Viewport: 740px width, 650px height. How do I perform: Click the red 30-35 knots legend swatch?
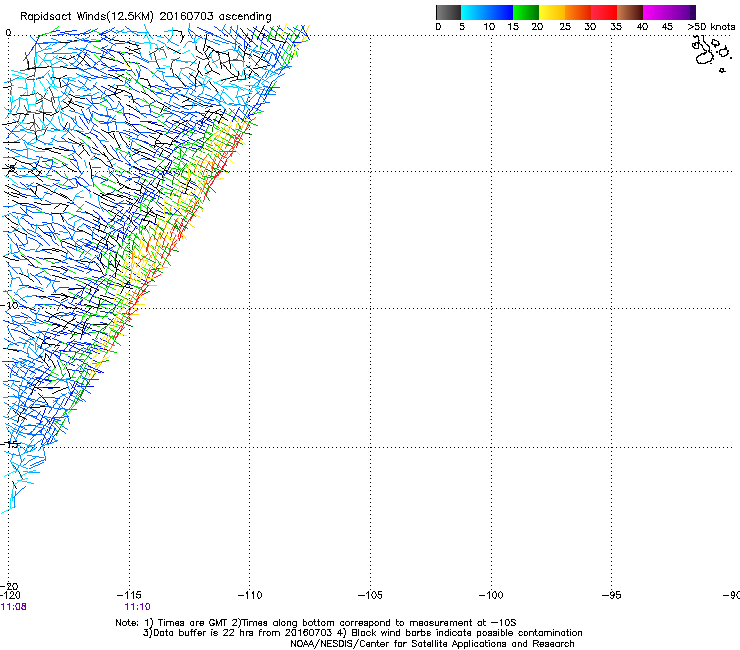(x=604, y=12)
